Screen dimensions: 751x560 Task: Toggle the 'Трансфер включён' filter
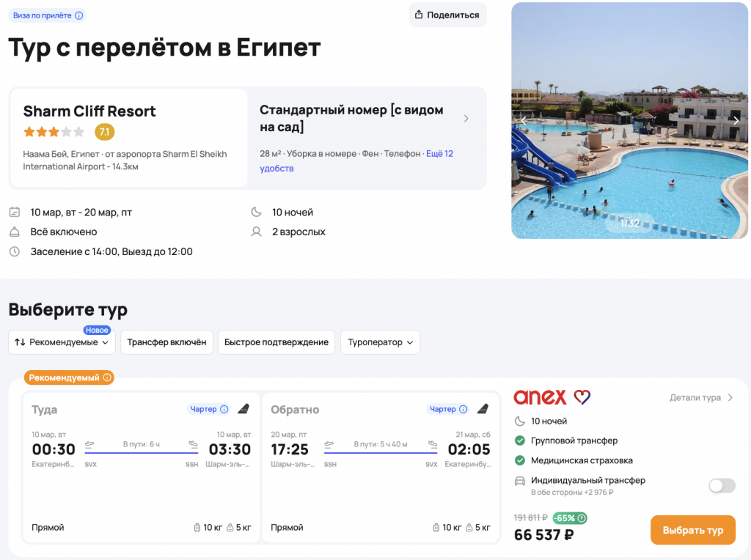[x=166, y=342]
